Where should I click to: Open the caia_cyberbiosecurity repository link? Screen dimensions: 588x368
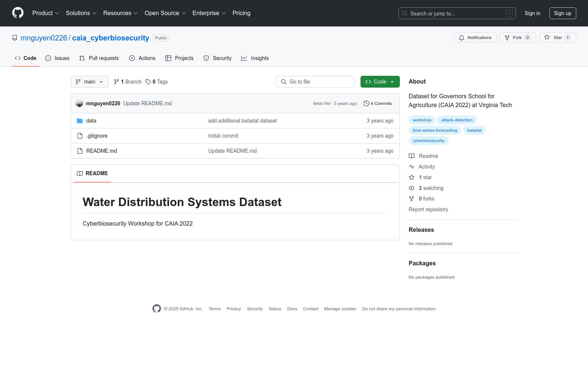(x=111, y=38)
